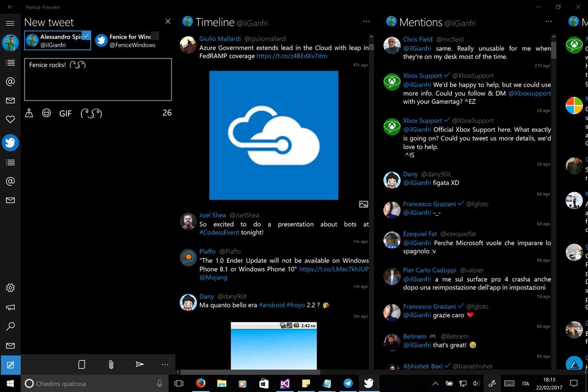Open GIF picker
Viewport: 588px width, 392px height.
(65, 113)
